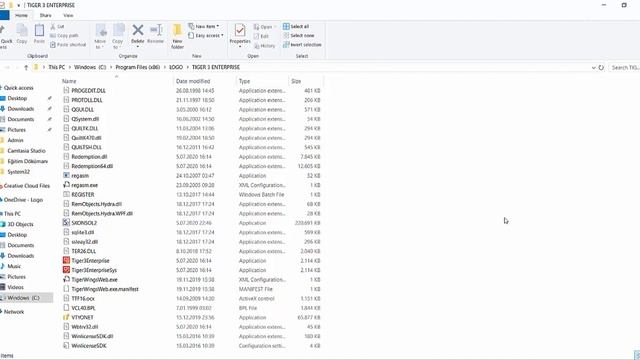Open Creative Cloud Files in sidebar
The image size is (640, 360).
(27, 186)
